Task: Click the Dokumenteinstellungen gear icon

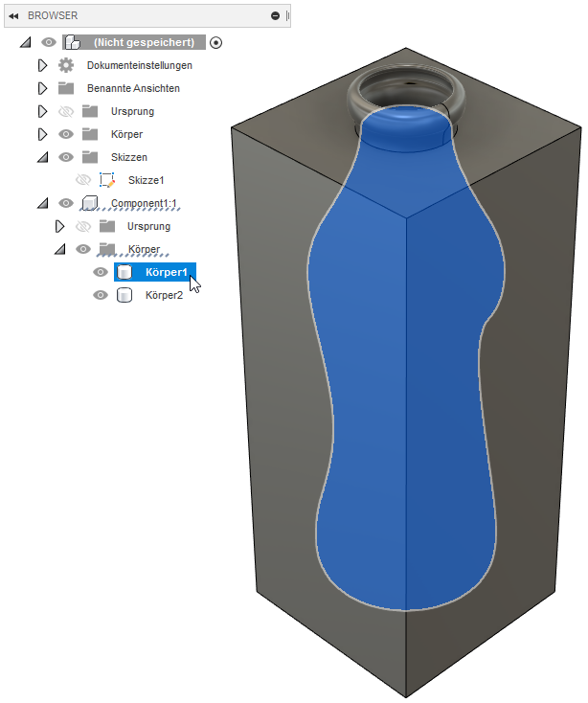Action: 66,65
